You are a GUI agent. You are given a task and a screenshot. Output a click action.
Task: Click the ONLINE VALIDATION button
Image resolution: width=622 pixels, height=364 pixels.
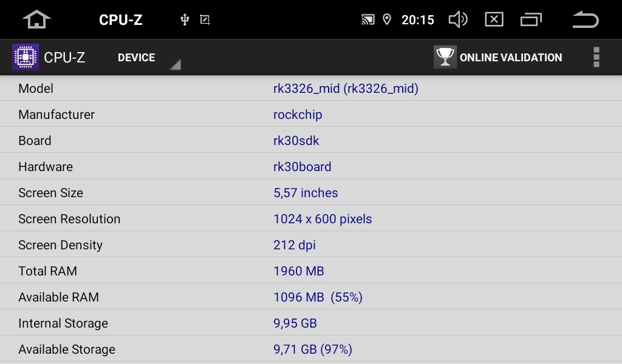pyautogui.click(x=498, y=57)
